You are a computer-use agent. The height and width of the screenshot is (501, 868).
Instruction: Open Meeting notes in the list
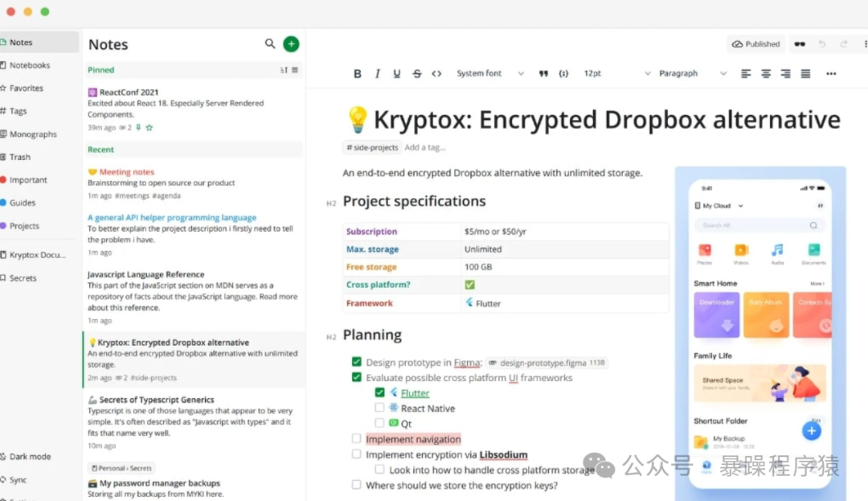[193, 183]
